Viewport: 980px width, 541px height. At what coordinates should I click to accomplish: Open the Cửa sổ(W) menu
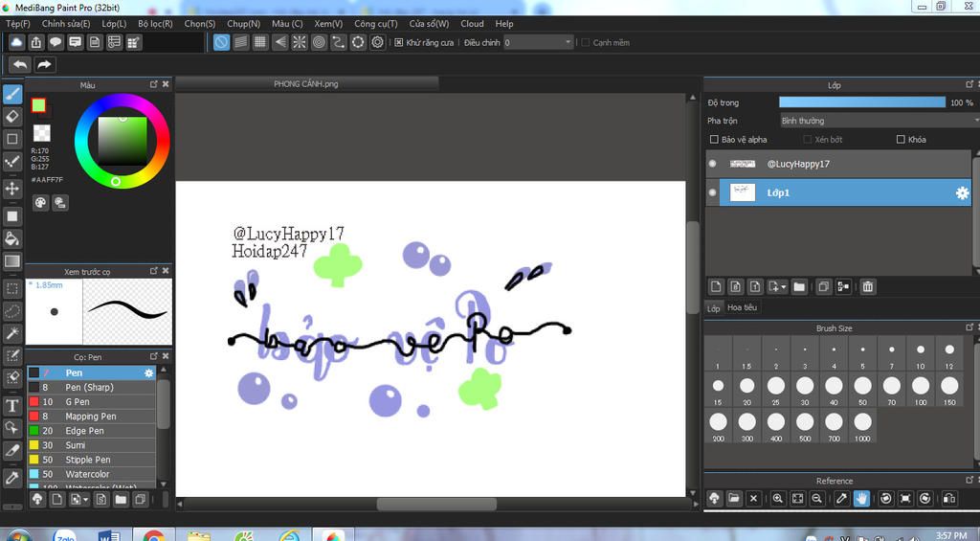430,24
